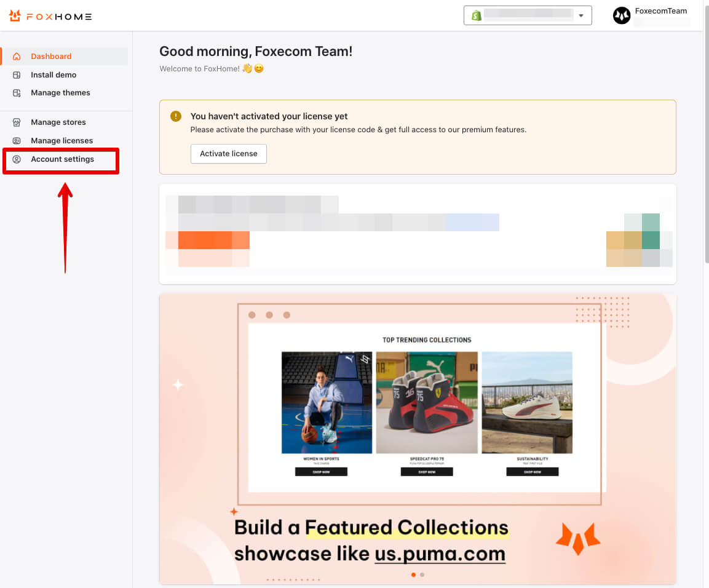Click the 'Build a Featured Collections' banner text

pos(371,527)
